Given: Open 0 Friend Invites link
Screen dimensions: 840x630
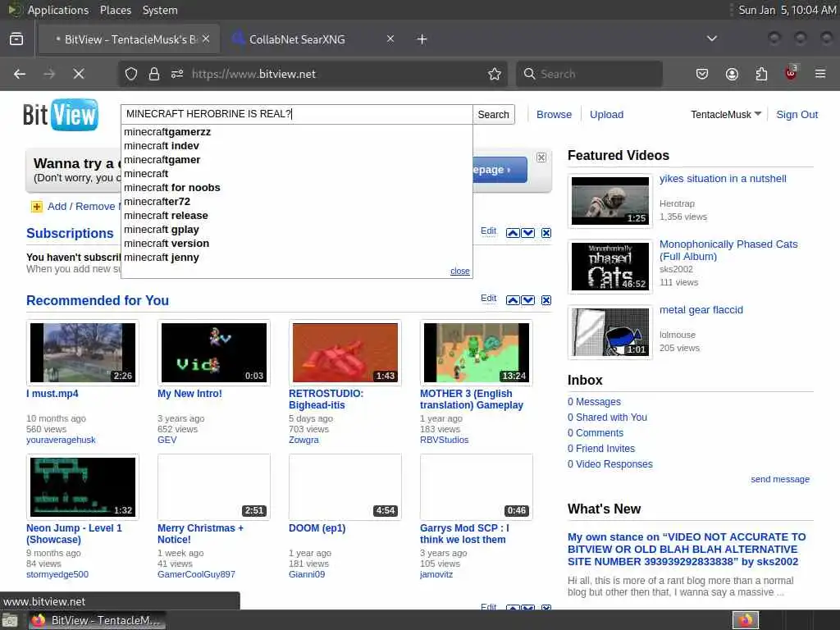Looking at the screenshot, I should [601, 449].
